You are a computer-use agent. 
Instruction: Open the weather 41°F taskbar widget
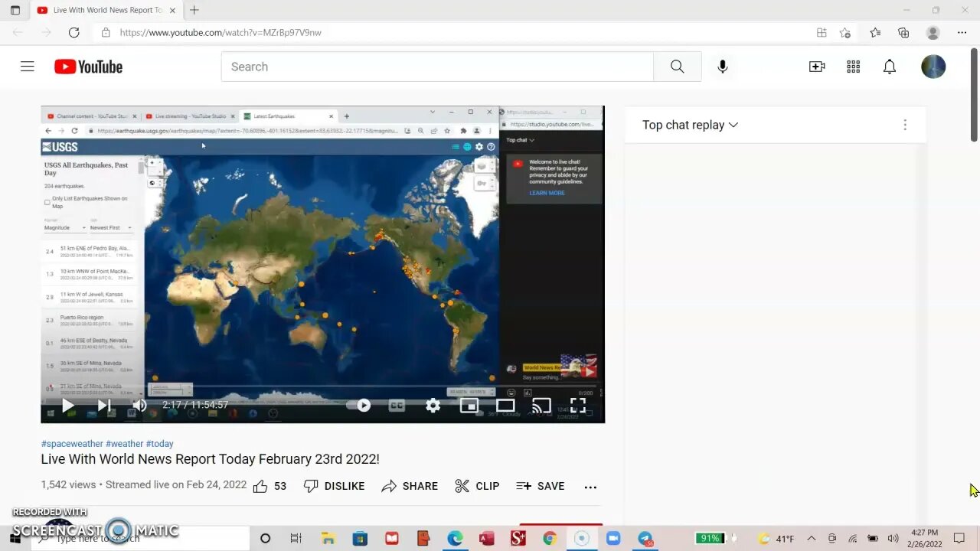776,539
